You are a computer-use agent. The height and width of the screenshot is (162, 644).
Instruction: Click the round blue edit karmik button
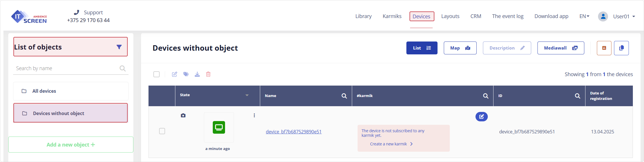482,116
